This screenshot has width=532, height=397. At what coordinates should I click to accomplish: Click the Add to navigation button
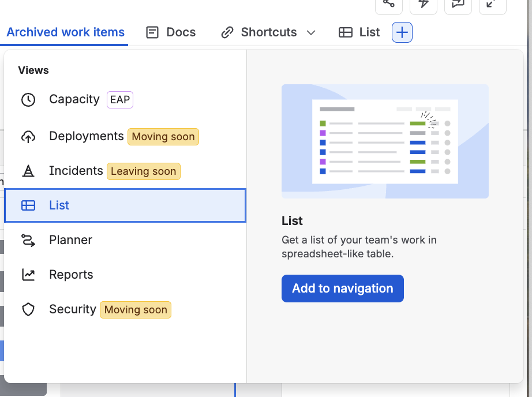[343, 289]
